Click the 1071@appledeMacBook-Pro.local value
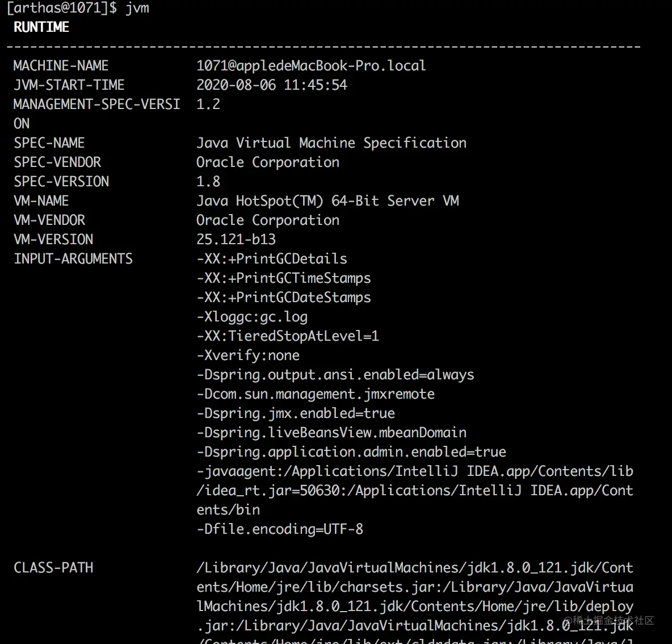This screenshot has width=672, height=644. (x=311, y=66)
